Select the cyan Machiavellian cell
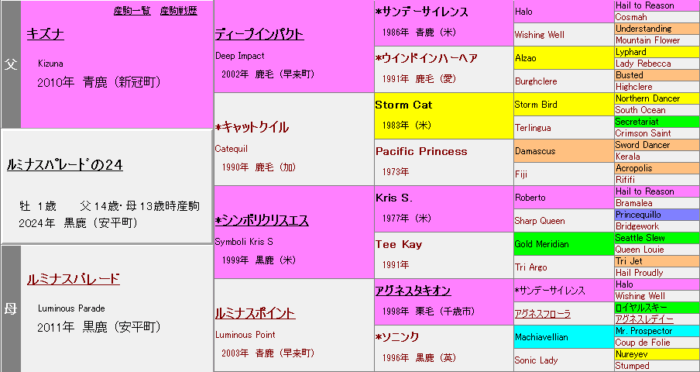 (564, 337)
